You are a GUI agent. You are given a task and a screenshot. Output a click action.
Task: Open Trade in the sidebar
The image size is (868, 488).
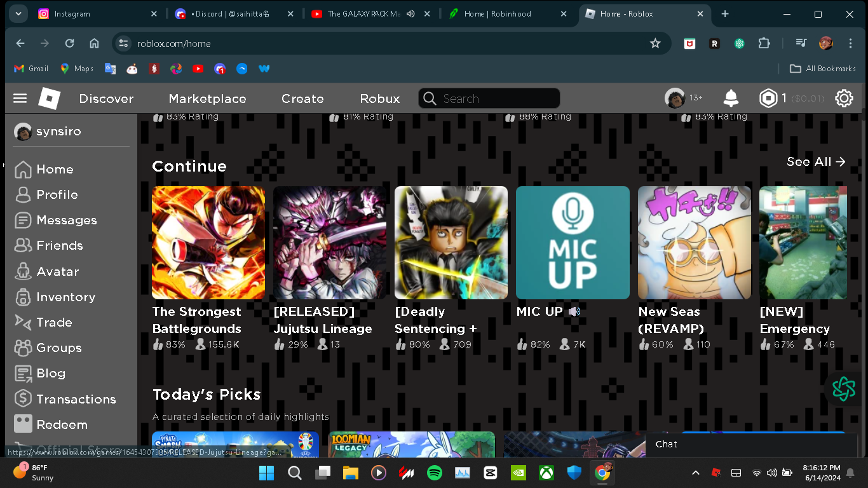tap(43, 322)
